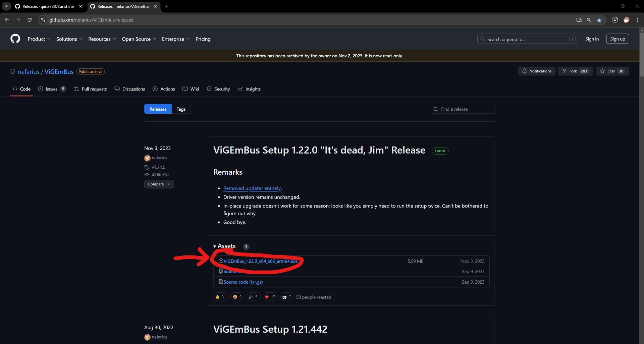Open the browser zoom magnifier icon
Viewport: 644px width, 344px height.
coord(589,20)
